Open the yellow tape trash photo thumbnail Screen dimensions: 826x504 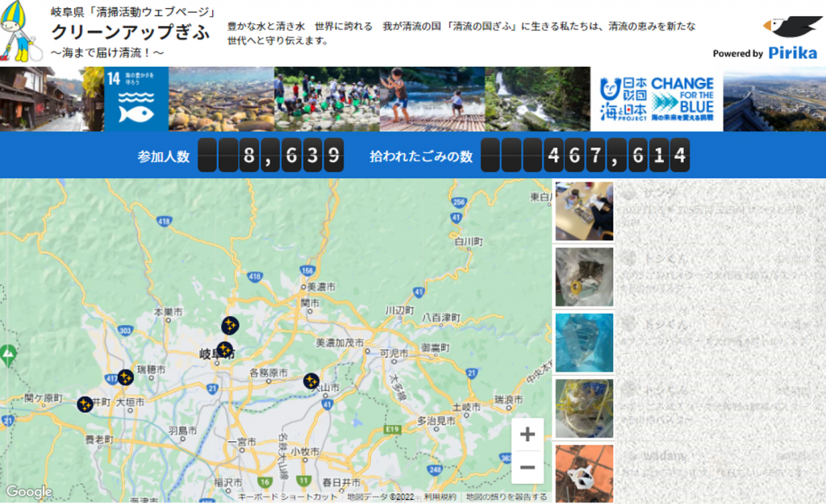pos(584,408)
